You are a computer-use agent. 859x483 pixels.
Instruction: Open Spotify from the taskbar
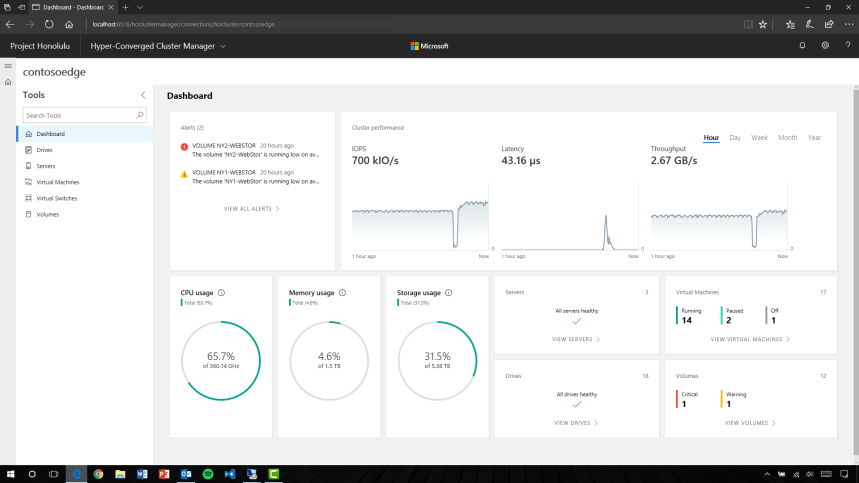point(208,474)
